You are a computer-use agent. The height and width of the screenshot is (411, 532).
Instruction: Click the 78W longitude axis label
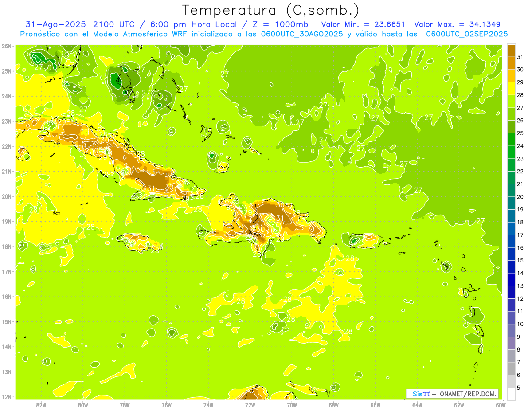click(x=125, y=405)
